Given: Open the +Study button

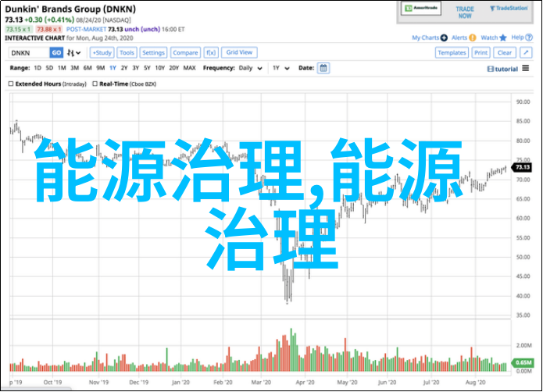Looking at the screenshot, I should 102,52.
